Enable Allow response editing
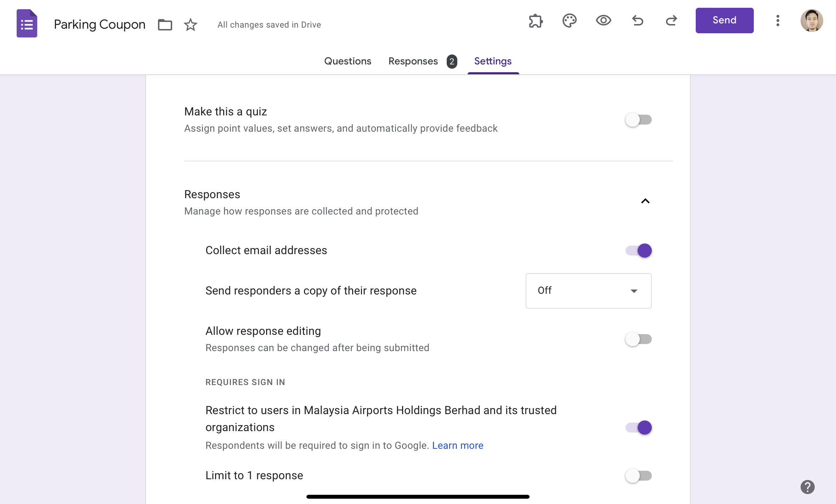Screen dimensions: 836x504 click(638, 339)
